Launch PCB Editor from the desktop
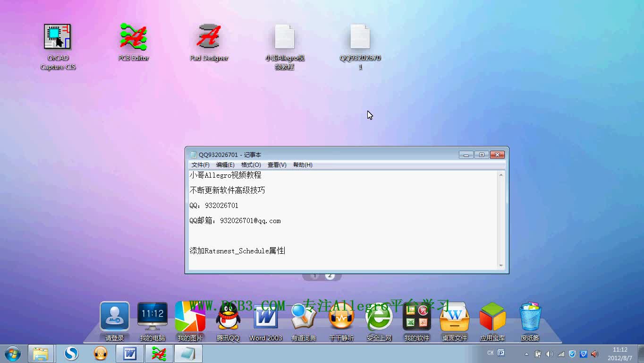 [x=134, y=43]
